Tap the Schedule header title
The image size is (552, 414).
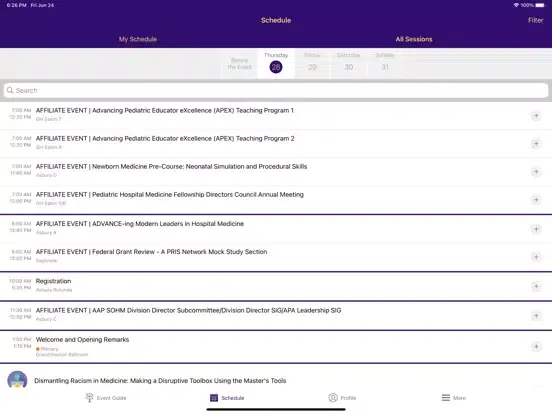[x=276, y=20]
